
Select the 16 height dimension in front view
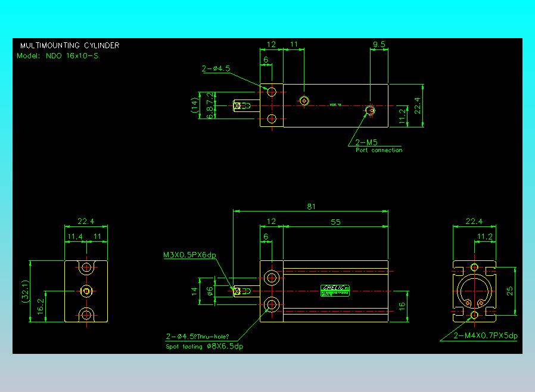[402, 306]
